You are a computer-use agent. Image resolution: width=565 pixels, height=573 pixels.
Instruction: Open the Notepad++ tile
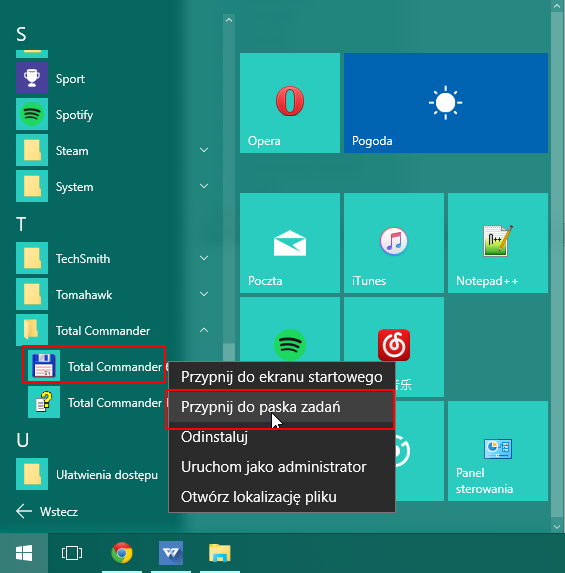498,243
